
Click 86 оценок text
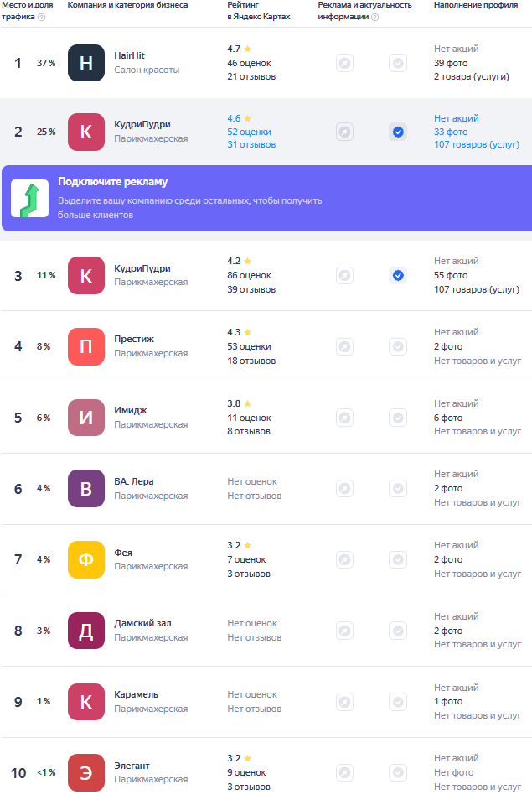(x=250, y=276)
